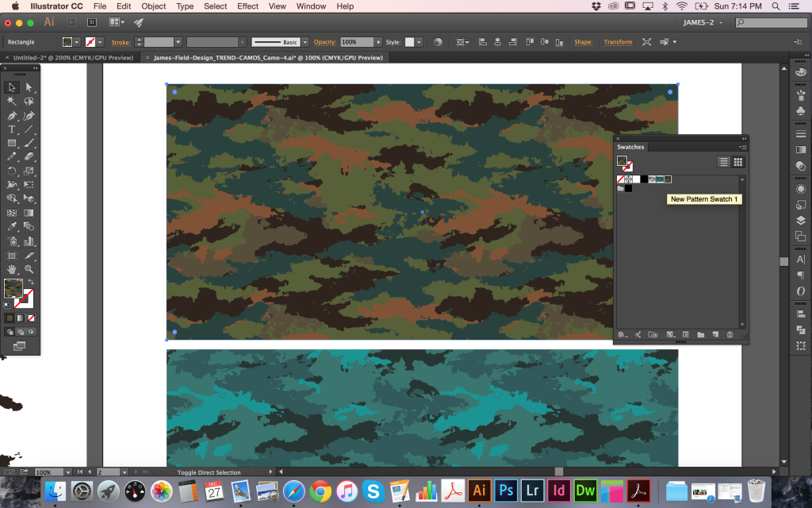The height and width of the screenshot is (508, 812).
Task: Click the teal pattern swatch in Swatches
Action: [x=660, y=179]
